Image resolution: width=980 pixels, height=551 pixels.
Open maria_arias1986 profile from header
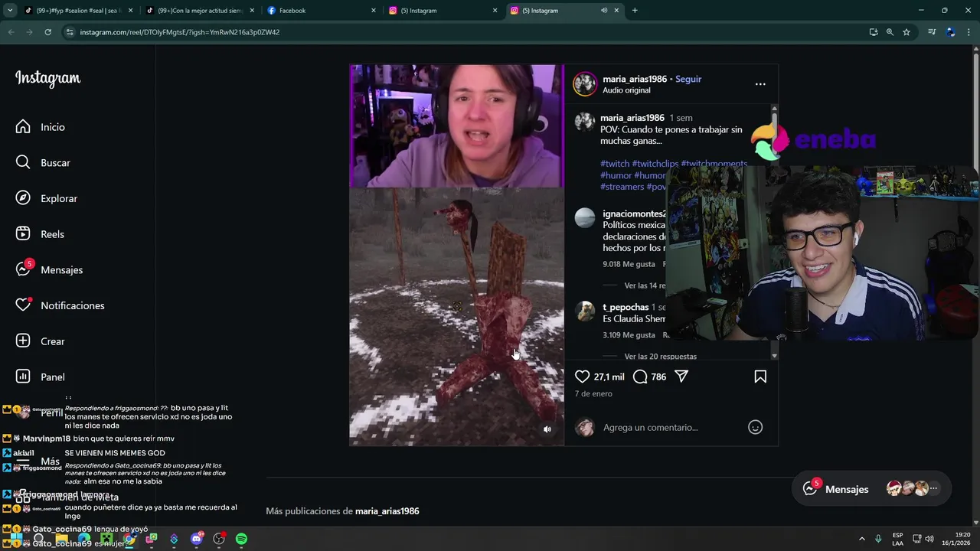(x=635, y=79)
